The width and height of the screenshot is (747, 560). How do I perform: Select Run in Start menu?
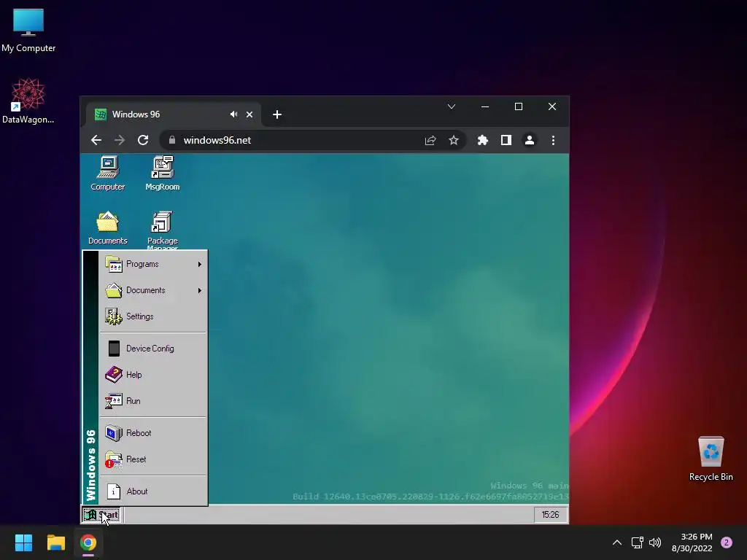153,401
